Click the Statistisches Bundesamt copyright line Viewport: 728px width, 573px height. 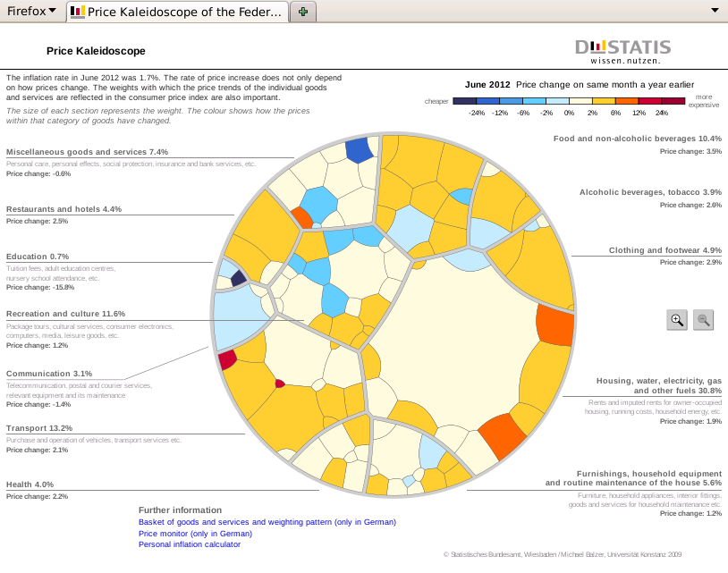tap(563, 554)
